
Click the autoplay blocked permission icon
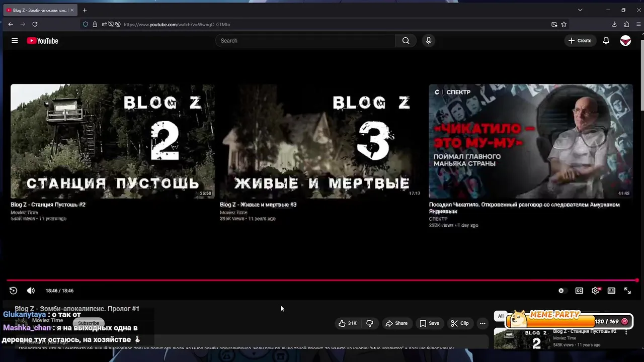pos(118,24)
